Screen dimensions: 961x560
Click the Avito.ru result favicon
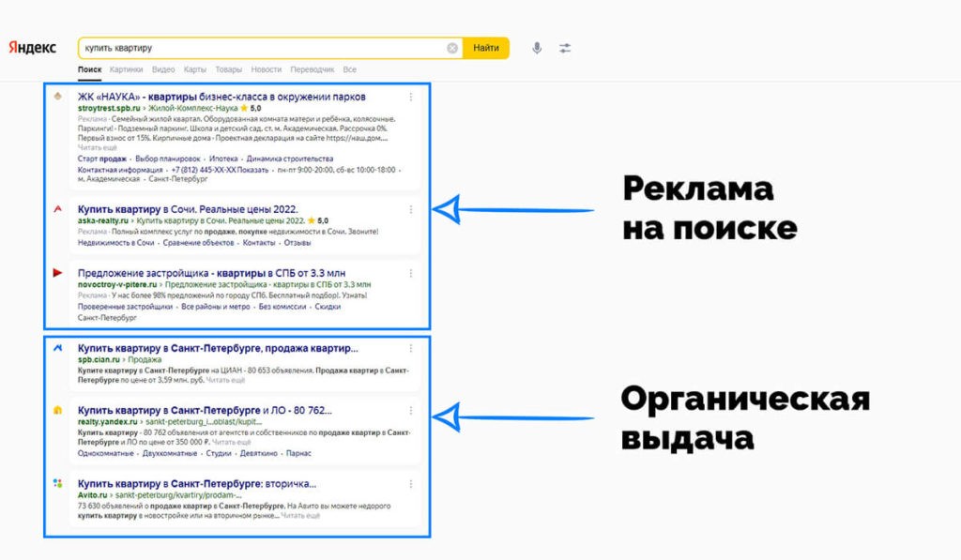(x=57, y=483)
